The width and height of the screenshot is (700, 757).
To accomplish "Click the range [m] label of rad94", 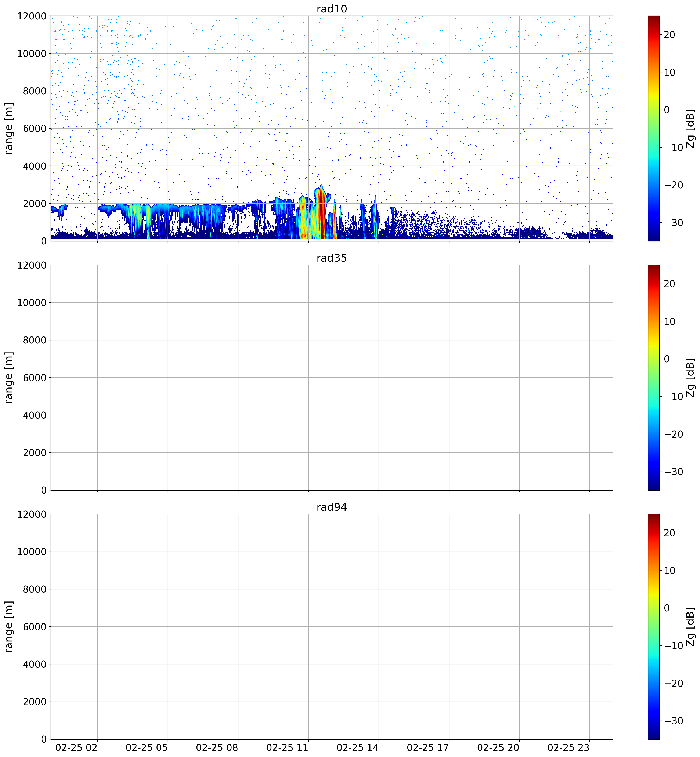I will tap(9, 626).
